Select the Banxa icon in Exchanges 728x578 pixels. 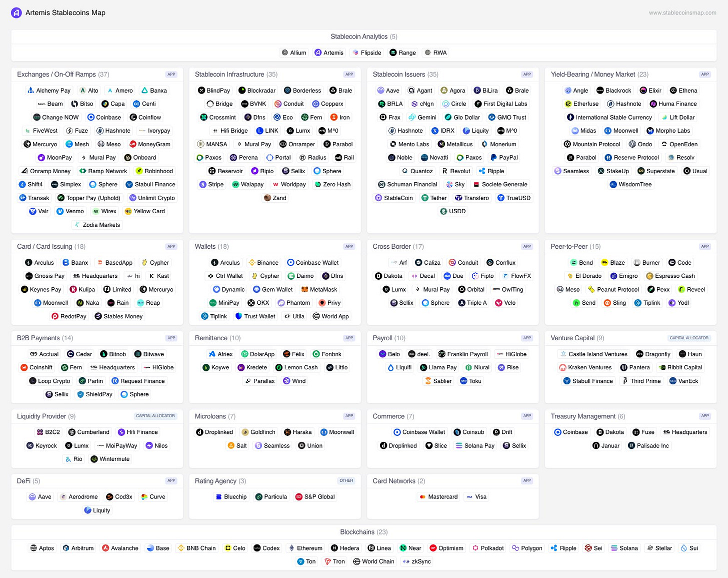[x=144, y=91]
